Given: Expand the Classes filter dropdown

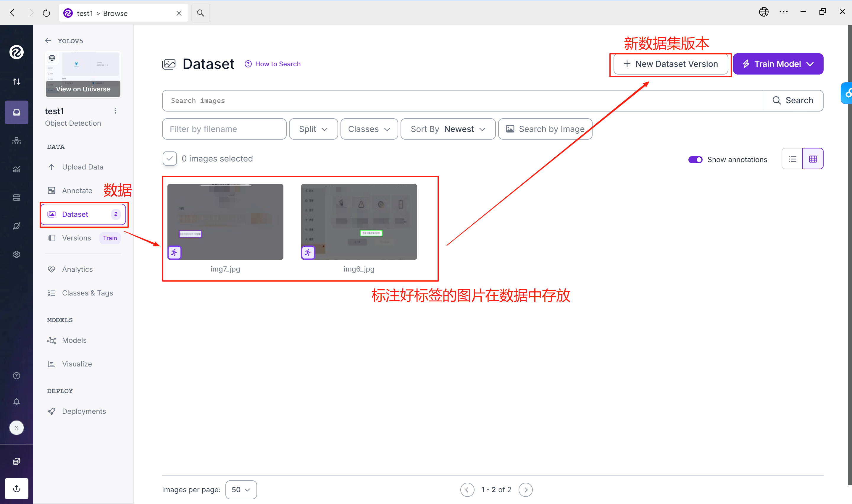Looking at the screenshot, I should 369,129.
